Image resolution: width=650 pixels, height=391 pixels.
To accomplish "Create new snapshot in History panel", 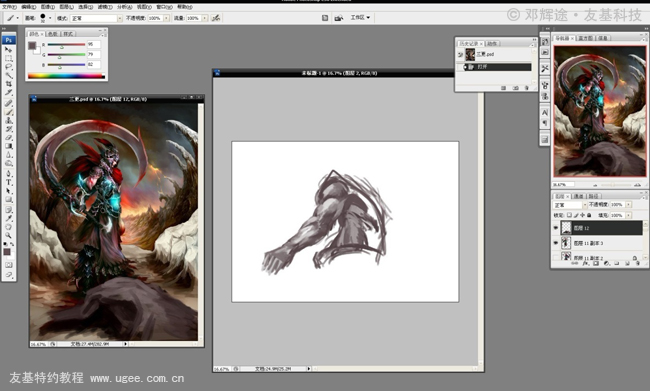I will point(515,88).
